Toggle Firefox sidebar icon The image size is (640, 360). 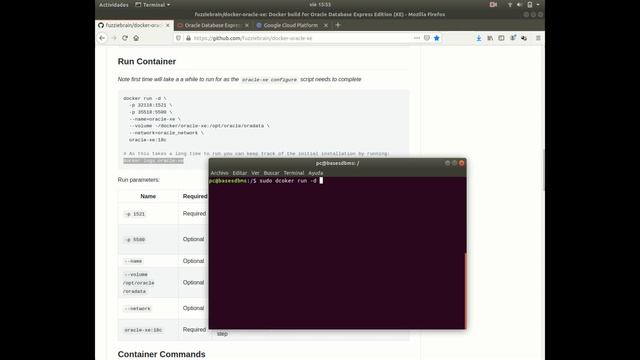501,38
